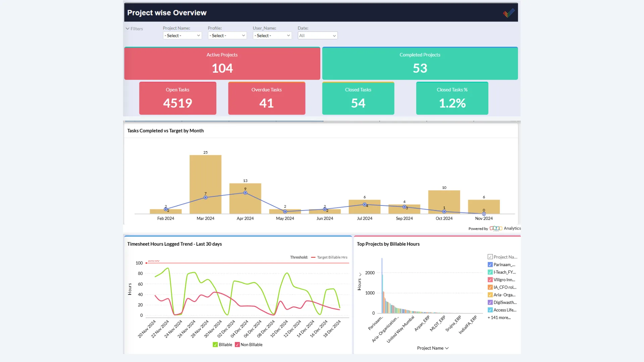Uncheck the Access Life project checkbox
The image size is (644, 362).
pyautogui.click(x=490, y=310)
